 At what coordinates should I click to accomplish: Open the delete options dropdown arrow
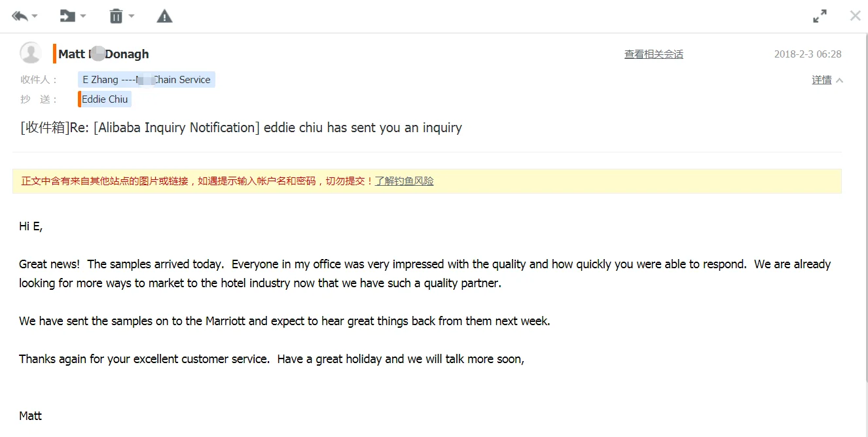(131, 16)
